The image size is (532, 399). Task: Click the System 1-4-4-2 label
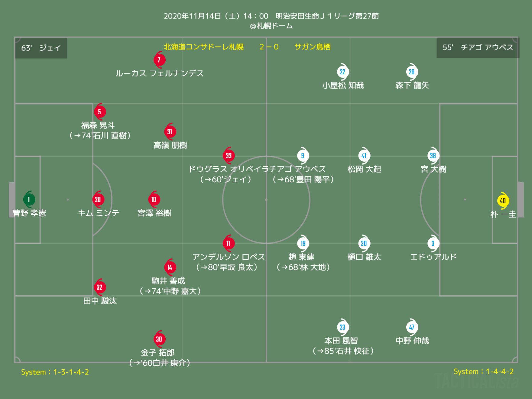[x=484, y=371]
